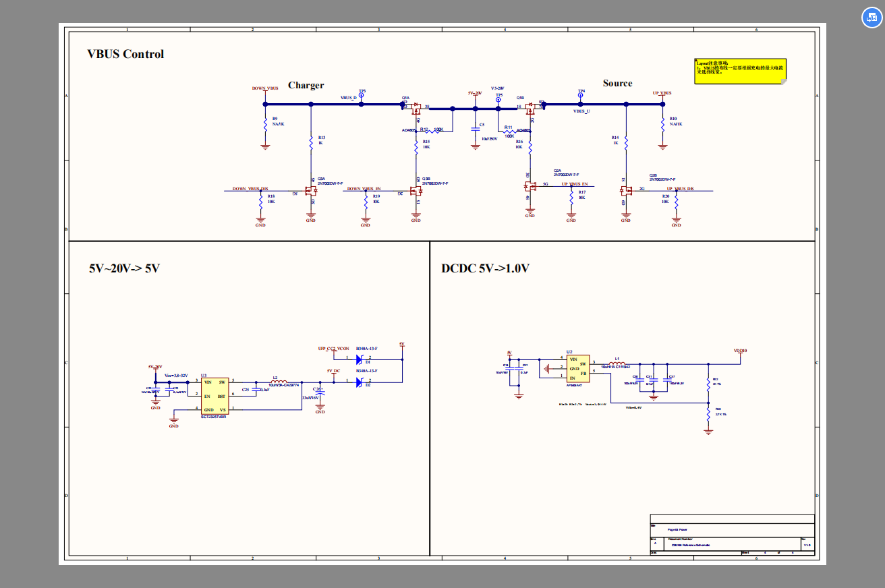Click the R10 resistor symbol
Screen dimensions: 885x588
662,125
